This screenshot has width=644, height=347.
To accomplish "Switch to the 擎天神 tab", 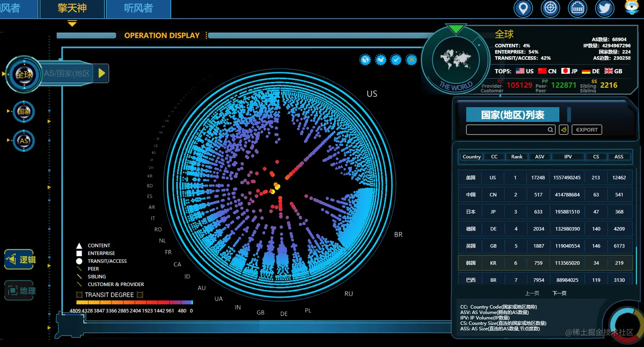I will 72,9.
